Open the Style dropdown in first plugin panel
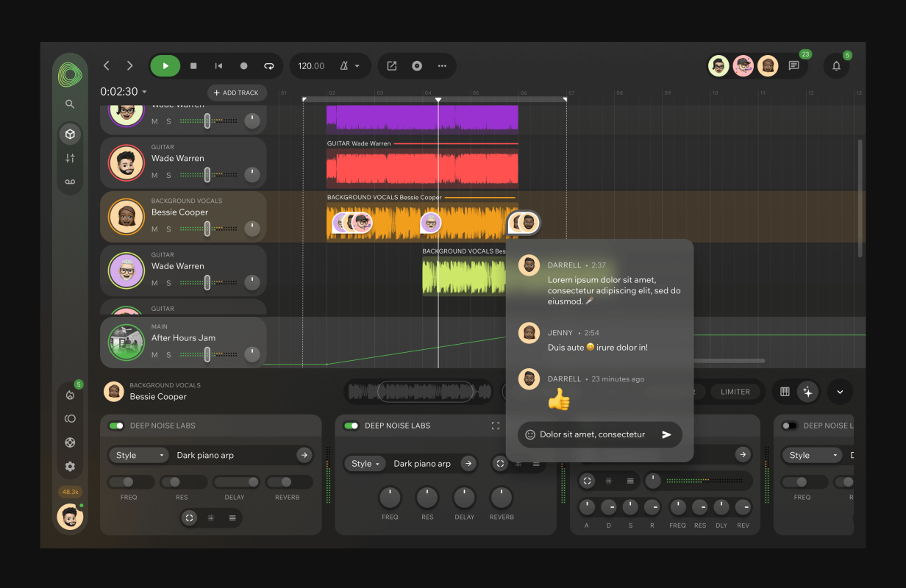This screenshot has width=906, height=588. click(140, 455)
